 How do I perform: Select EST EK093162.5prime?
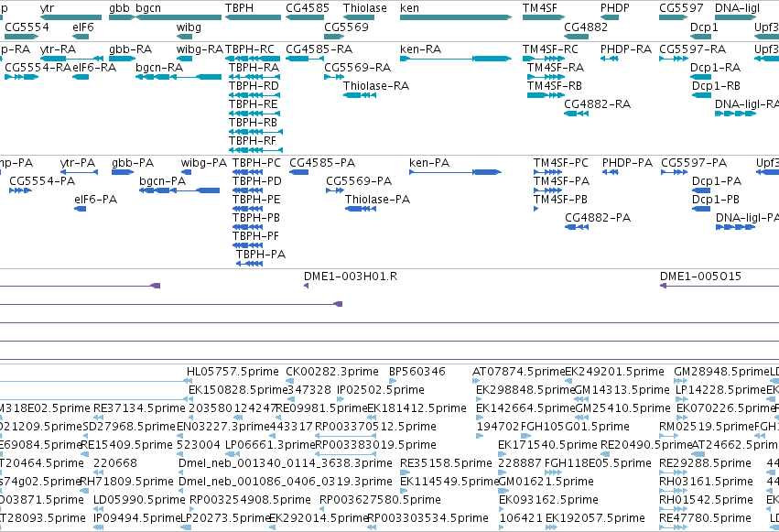(x=549, y=500)
